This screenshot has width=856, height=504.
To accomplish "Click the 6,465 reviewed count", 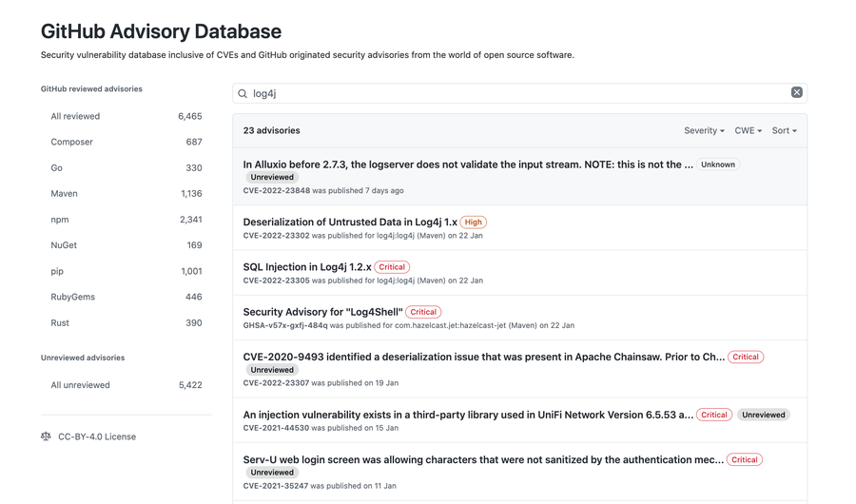I will (x=190, y=116).
